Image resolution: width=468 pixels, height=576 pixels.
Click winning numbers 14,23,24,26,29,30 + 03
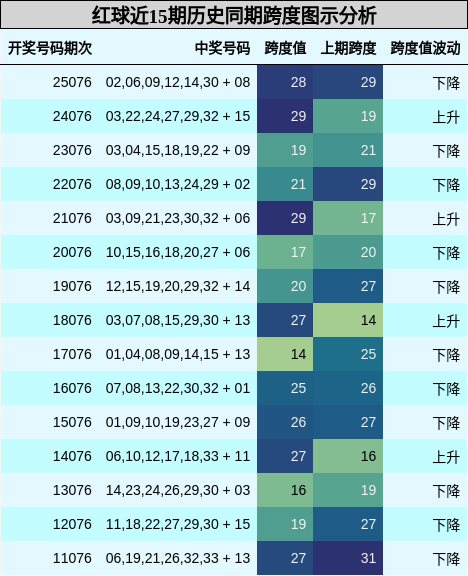(178, 490)
